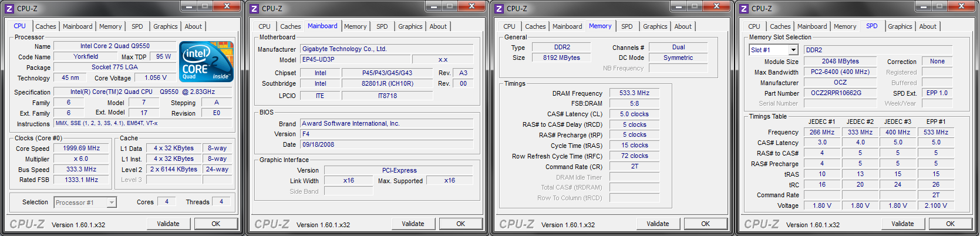This screenshot has width=980, height=236.
Task: Click the memory size value 8192 MBytes
Action: 561,58
